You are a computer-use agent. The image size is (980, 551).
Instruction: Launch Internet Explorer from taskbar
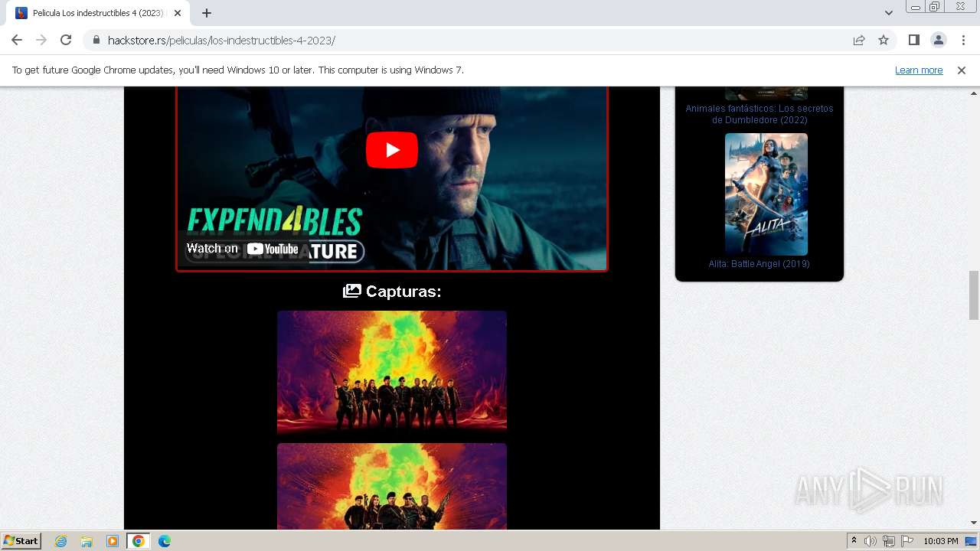tap(60, 541)
